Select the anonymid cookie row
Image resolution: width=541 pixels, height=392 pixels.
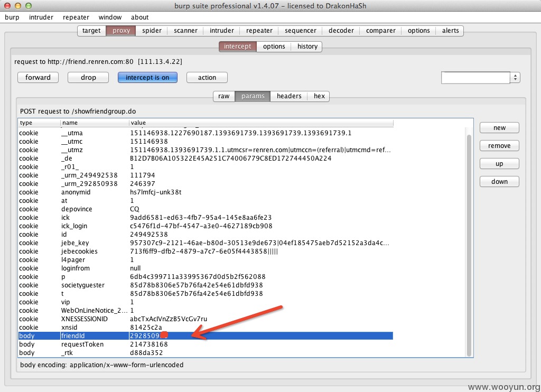pyautogui.click(x=206, y=192)
